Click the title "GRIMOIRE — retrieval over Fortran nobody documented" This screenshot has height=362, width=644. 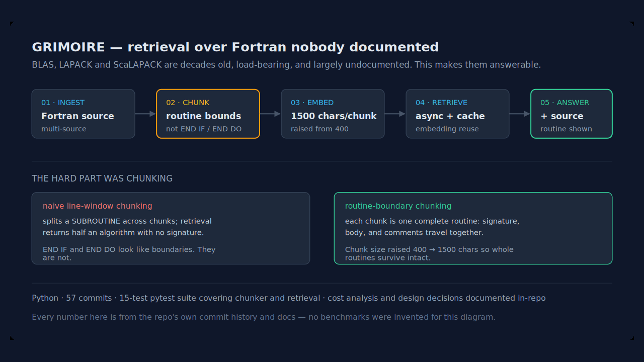(x=235, y=47)
